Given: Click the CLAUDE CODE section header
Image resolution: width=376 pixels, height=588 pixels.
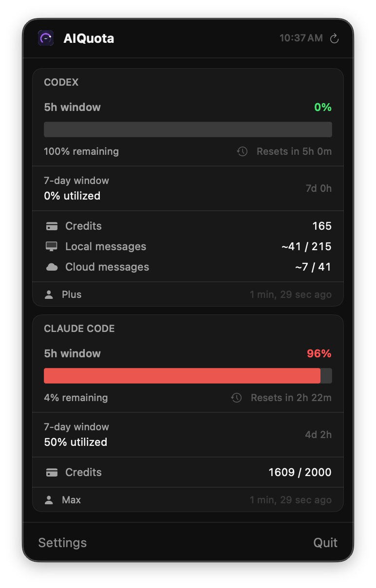Looking at the screenshot, I should click(x=79, y=329).
